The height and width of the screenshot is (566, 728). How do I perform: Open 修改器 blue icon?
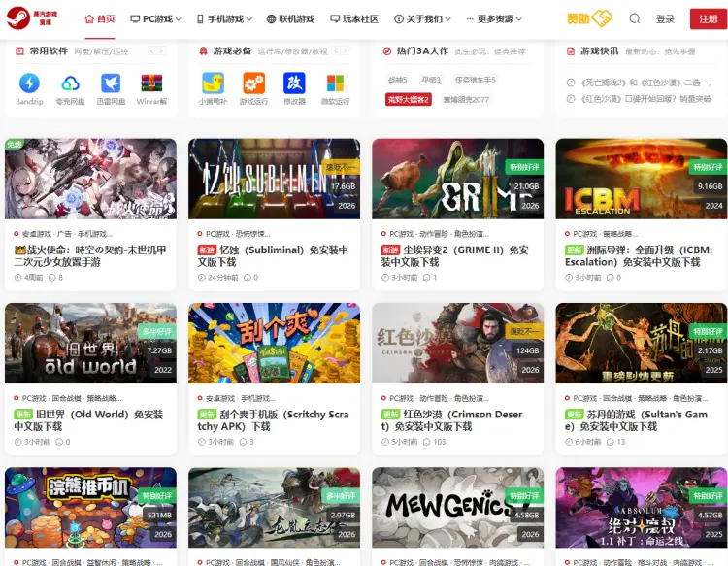point(294,83)
